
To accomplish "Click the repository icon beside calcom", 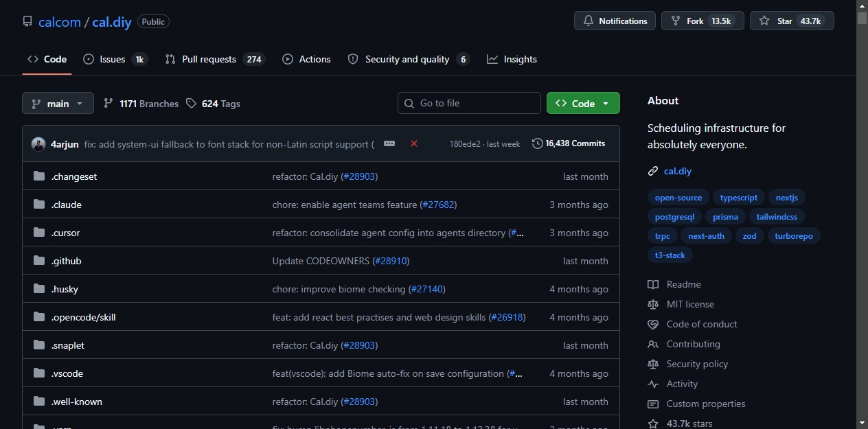I will click(27, 21).
